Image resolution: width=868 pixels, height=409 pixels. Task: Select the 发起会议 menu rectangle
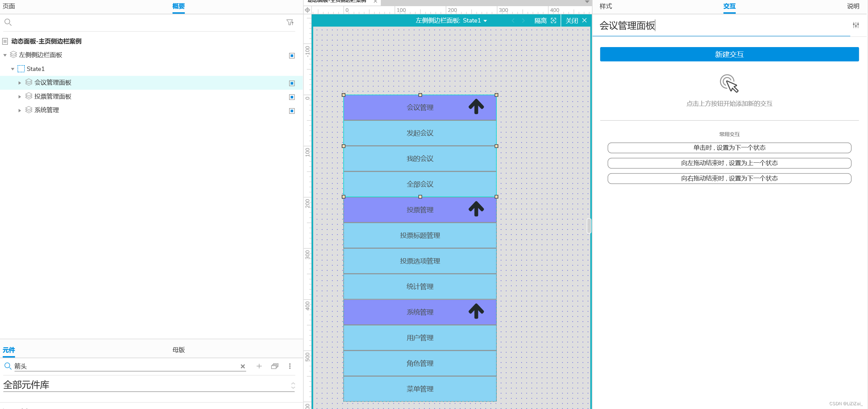pyautogui.click(x=420, y=133)
